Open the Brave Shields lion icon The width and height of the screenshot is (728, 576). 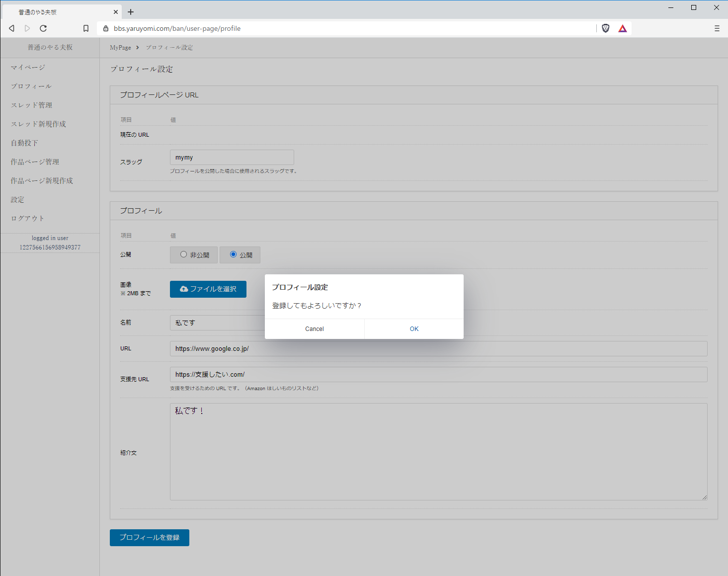click(x=605, y=28)
